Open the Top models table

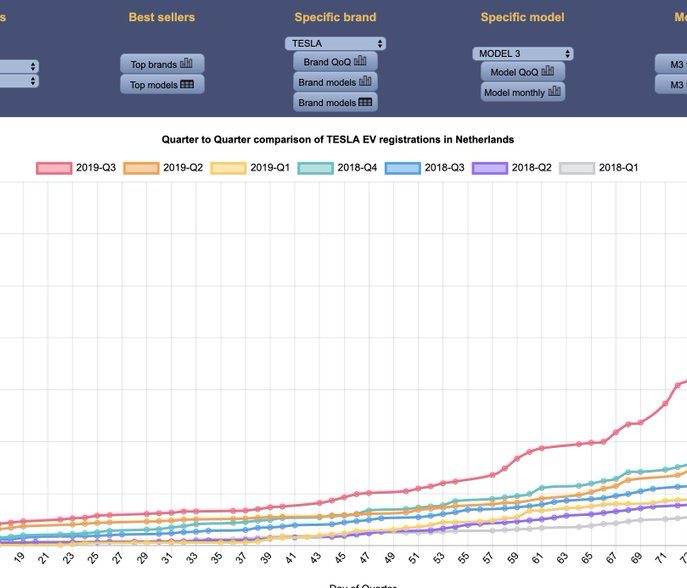(x=162, y=85)
